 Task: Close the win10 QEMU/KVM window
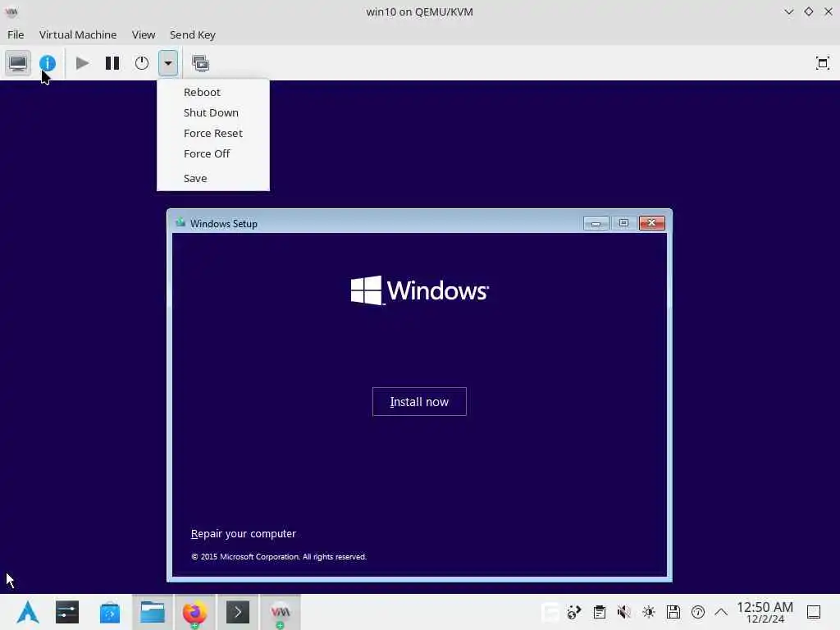(829, 11)
